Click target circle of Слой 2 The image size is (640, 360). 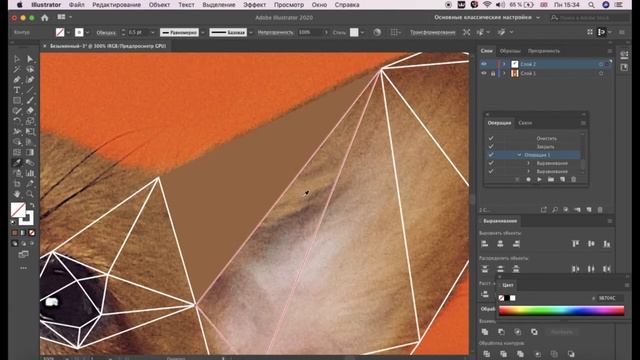coord(601,64)
